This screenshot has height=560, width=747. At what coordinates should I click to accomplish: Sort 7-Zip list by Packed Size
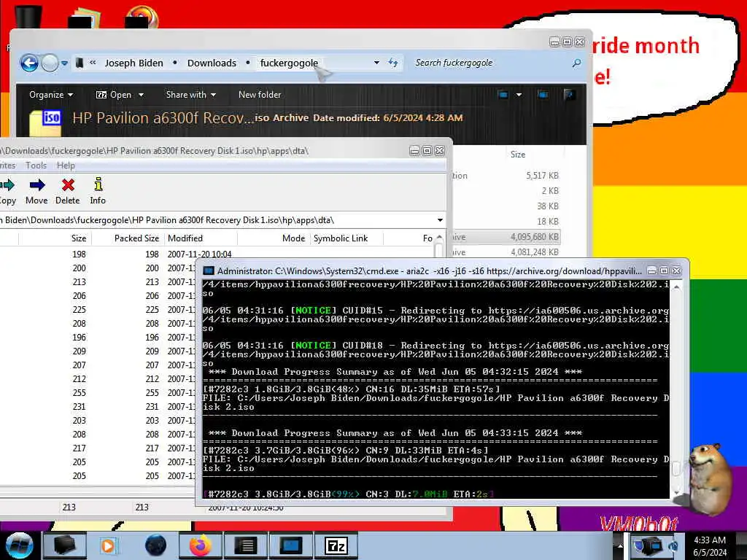pyautogui.click(x=136, y=238)
